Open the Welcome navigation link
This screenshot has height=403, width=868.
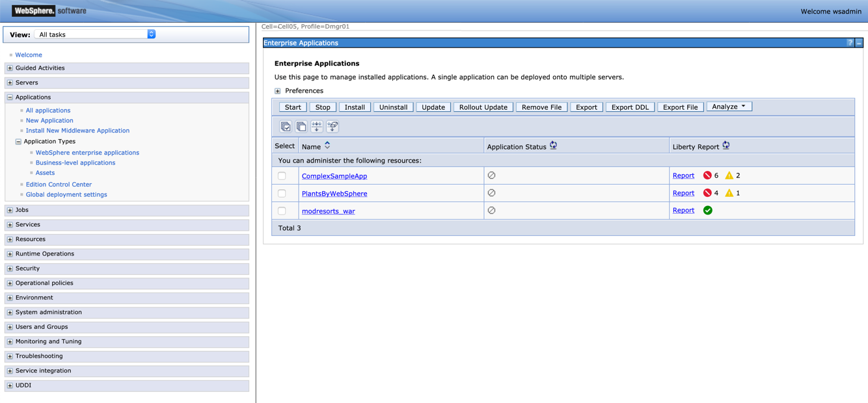(x=29, y=55)
